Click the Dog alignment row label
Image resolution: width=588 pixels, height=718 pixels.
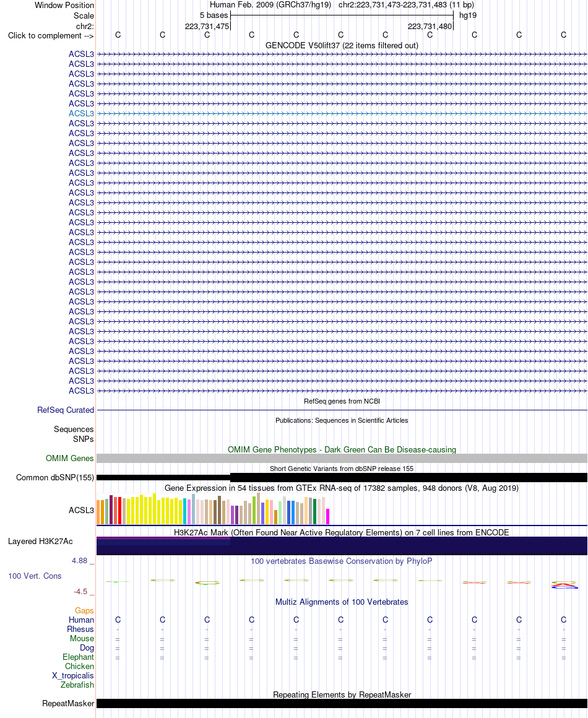pyautogui.click(x=87, y=648)
